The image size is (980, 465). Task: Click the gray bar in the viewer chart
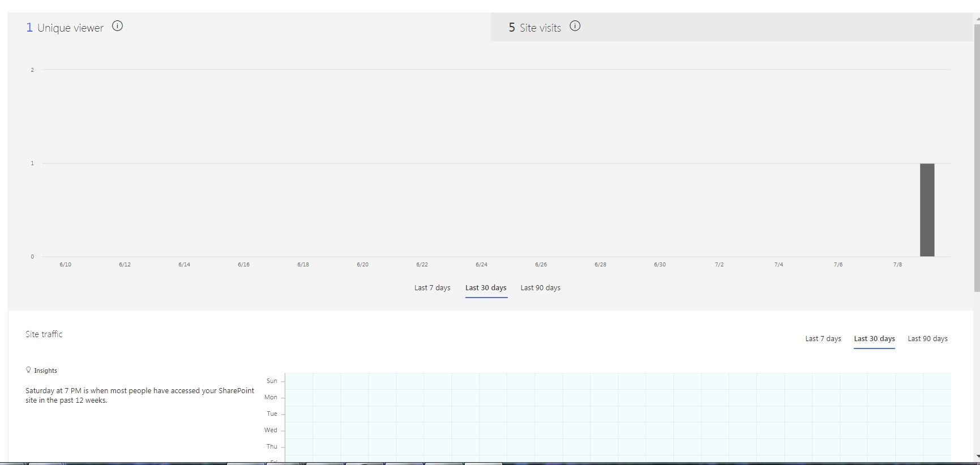[927, 210]
